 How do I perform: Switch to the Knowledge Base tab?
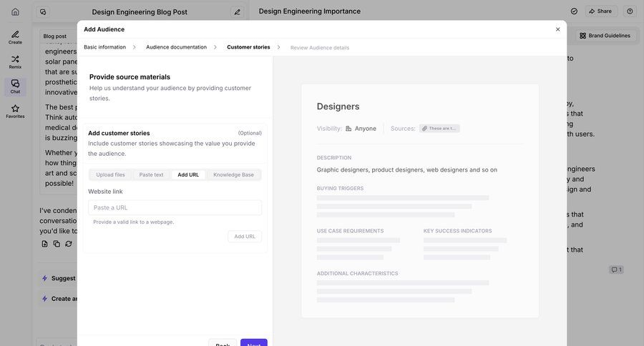pyautogui.click(x=233, y=174)
